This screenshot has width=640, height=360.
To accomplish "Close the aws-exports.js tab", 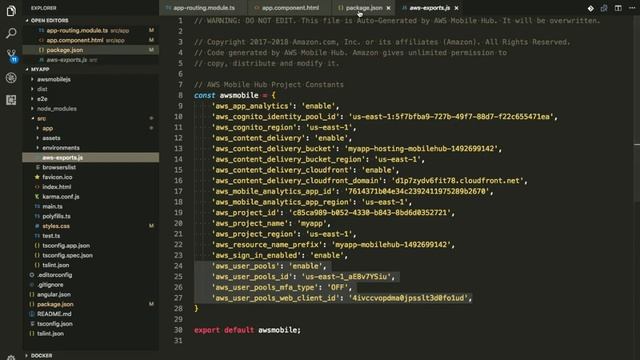I will [456, 8].
